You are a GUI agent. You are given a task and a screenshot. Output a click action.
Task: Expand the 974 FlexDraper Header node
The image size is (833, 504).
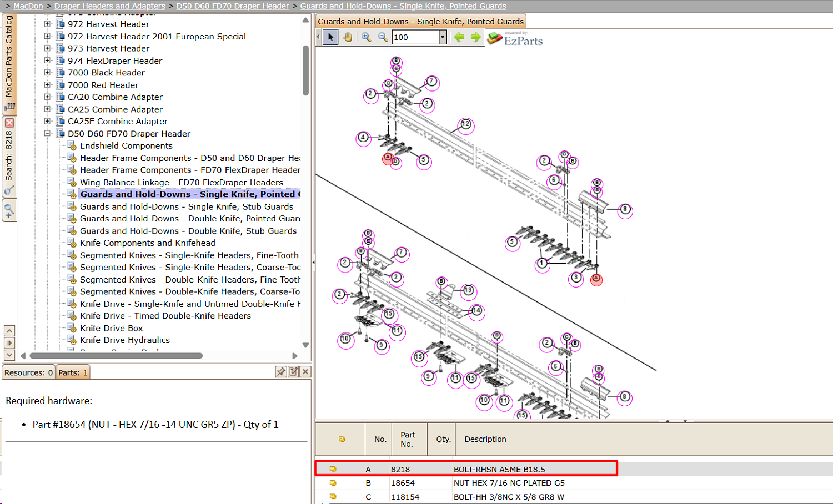pyautogui.click(x=47, y=61)
